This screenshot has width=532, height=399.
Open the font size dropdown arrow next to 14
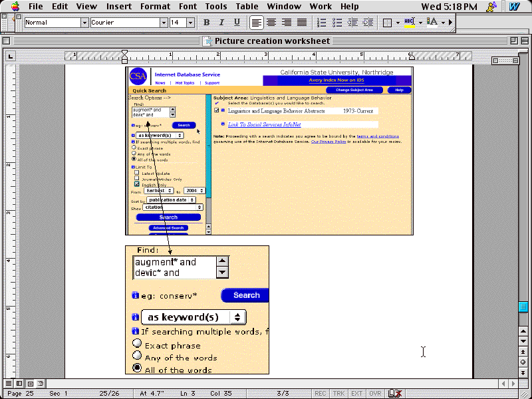pyautogui.click(x=190, y=23)
